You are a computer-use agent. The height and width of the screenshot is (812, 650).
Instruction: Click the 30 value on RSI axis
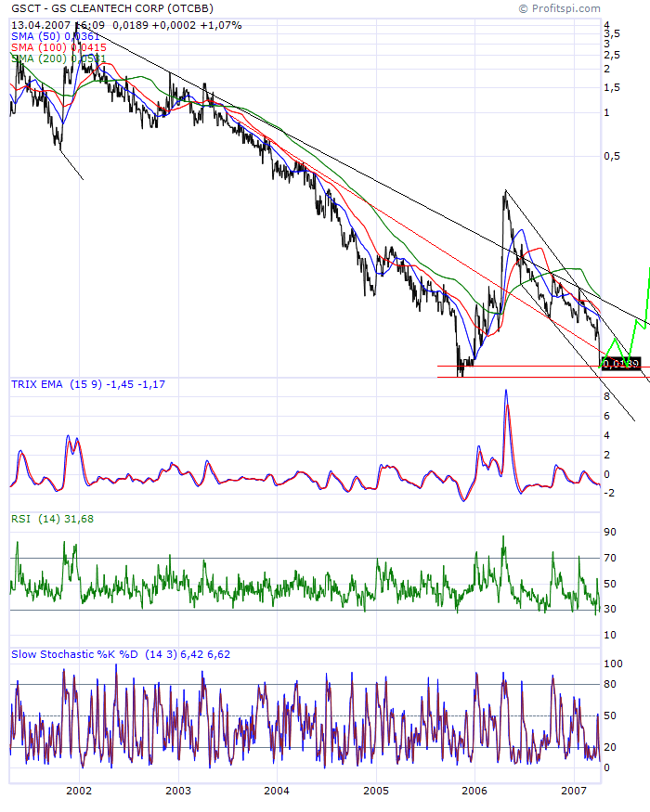(x=610, y=610)
